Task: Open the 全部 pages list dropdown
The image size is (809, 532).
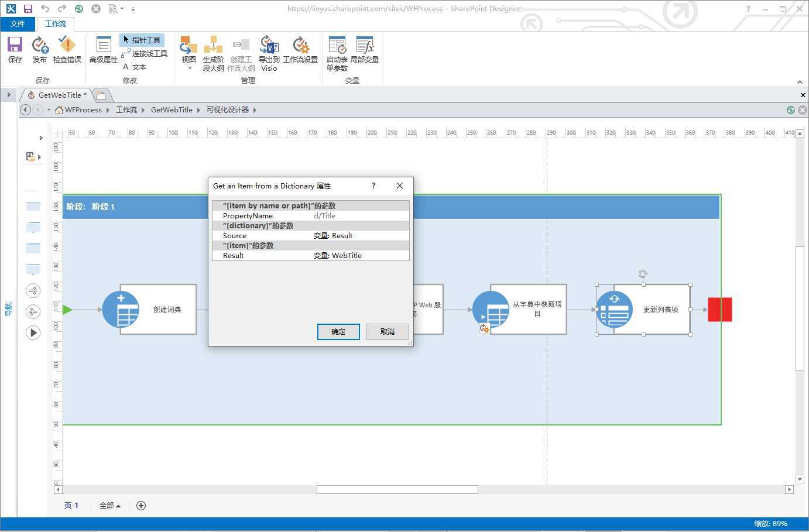Action: pos(109,506)
